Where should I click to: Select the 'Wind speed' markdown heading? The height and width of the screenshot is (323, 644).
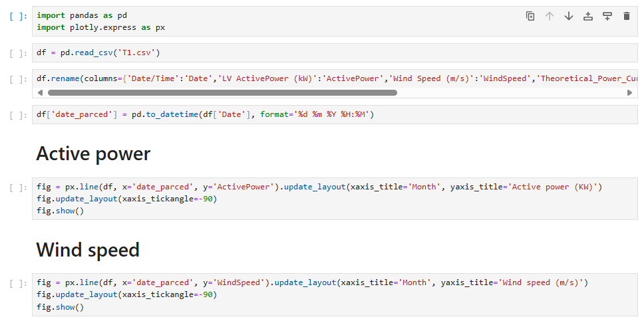click(x=88, y=250)
